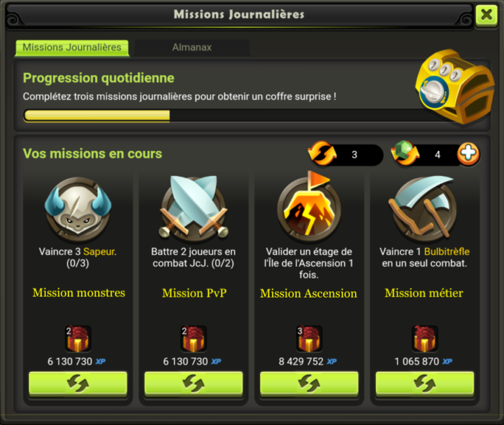Click the crossed swords PvP mission emblem
504x425 pixels.
[x=194, y=208]
